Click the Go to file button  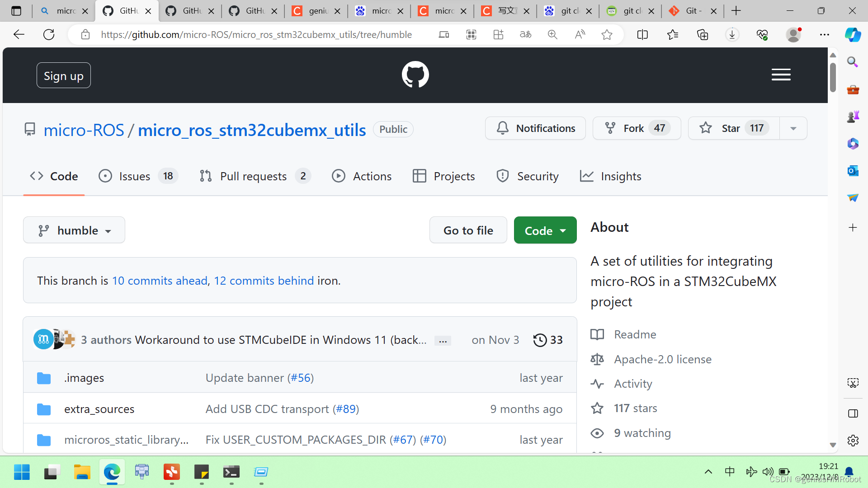(x=468, y=230)
